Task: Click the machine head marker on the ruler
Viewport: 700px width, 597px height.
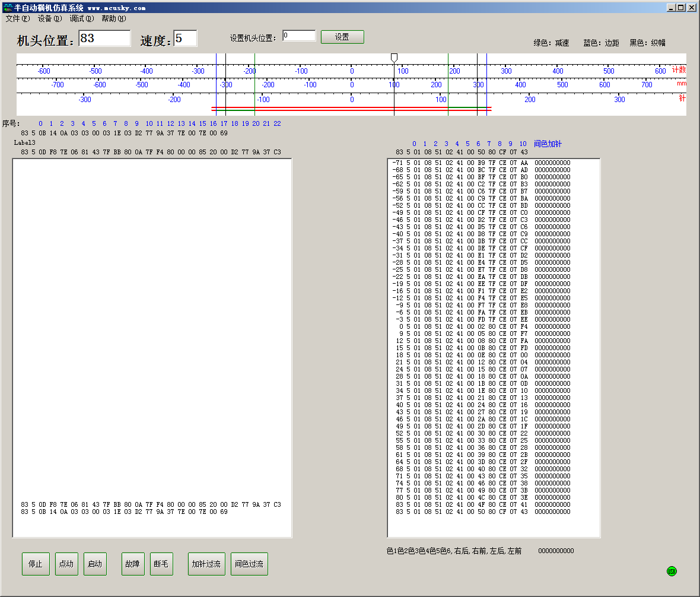Action: click(394, 58)
